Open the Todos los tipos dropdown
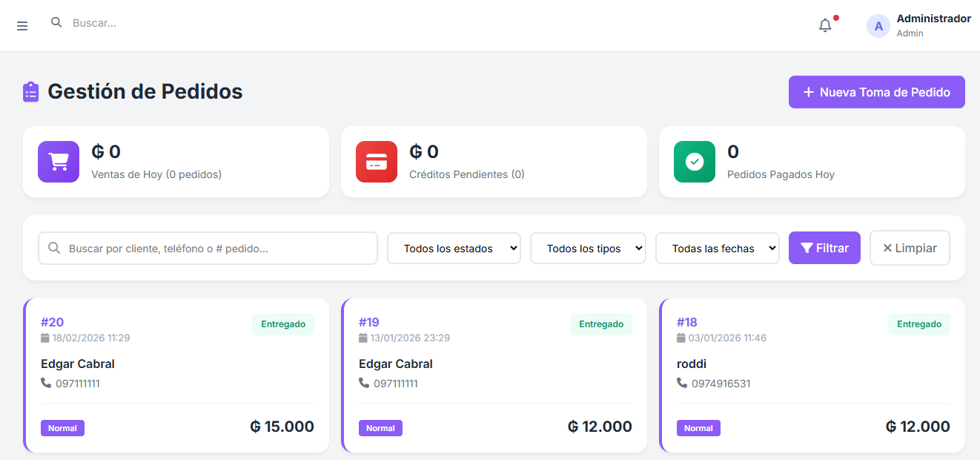 (588, 249)
